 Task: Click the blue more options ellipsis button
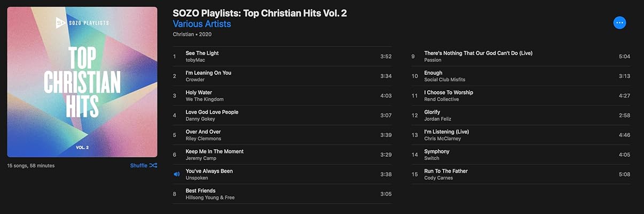pyautogui.click(x=619, y=22)
